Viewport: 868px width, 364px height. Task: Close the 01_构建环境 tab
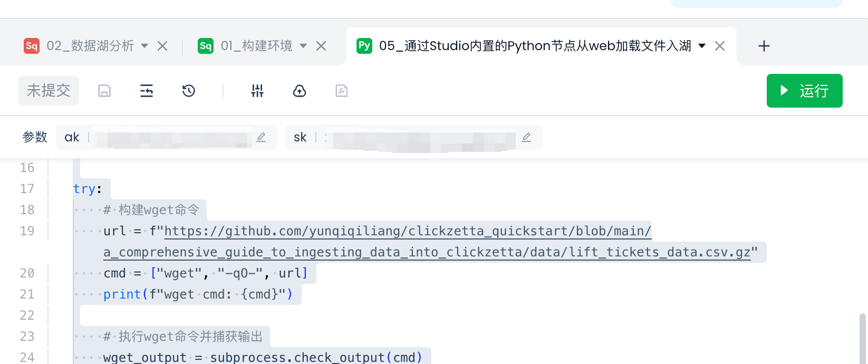[321, 46]
